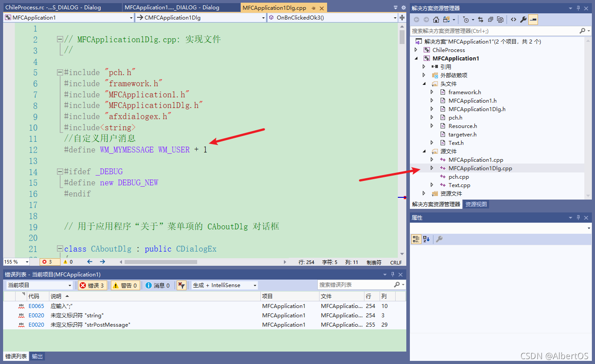Toggle Errors 3 filter button
This screenshot has height=364, width=595.
point(92,285)
